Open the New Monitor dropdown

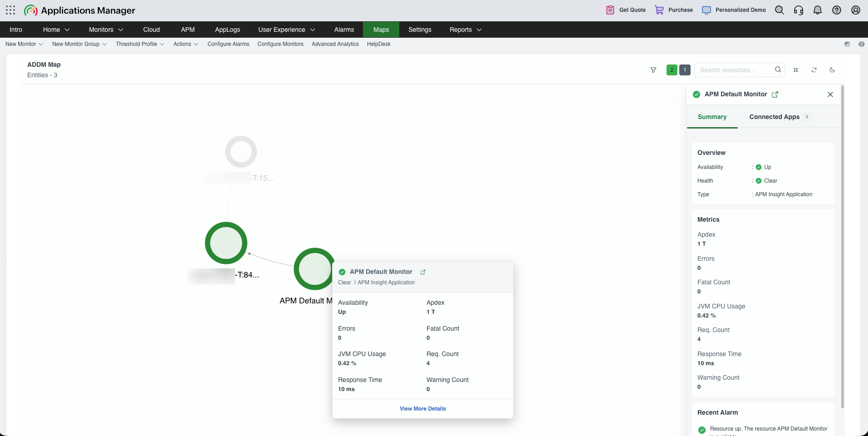point(24,44)
